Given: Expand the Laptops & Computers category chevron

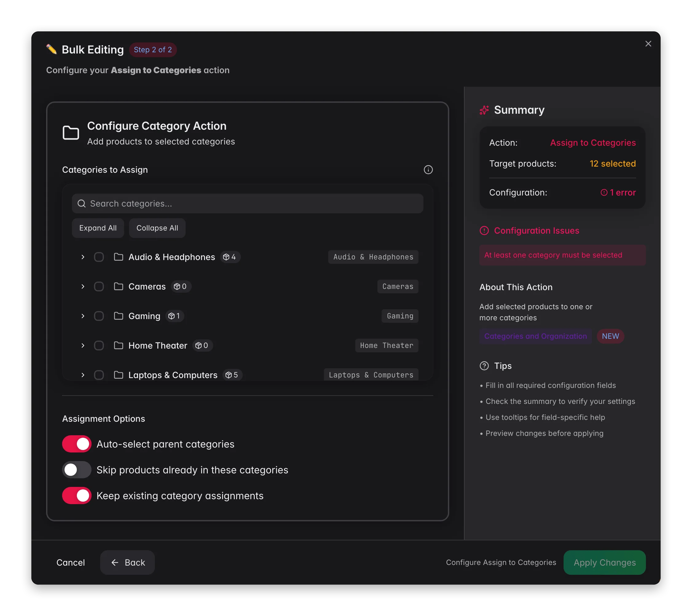Looking at the screenshot, I should pyautogui.click(x=83, y=375).
